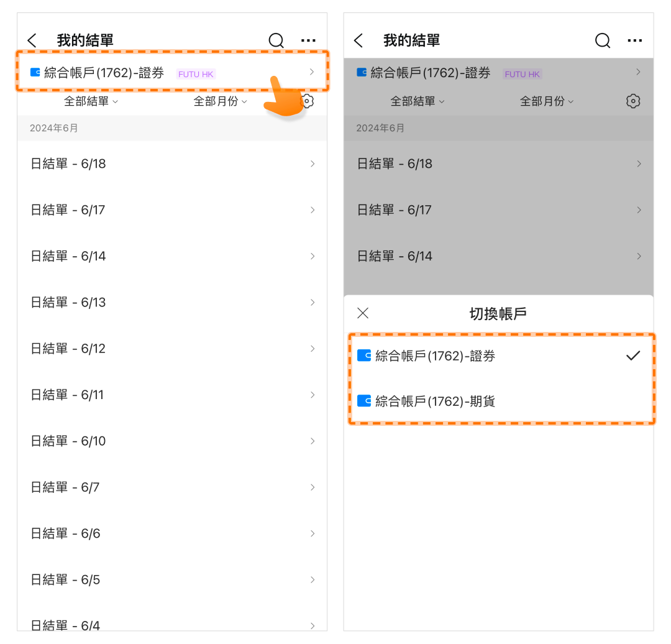Viewport: 671px width, 644px height.
Task: Select the checked 綜合帳戶(1762)-證券 account option
Action: pyautogui.click(x=435, y=356)
